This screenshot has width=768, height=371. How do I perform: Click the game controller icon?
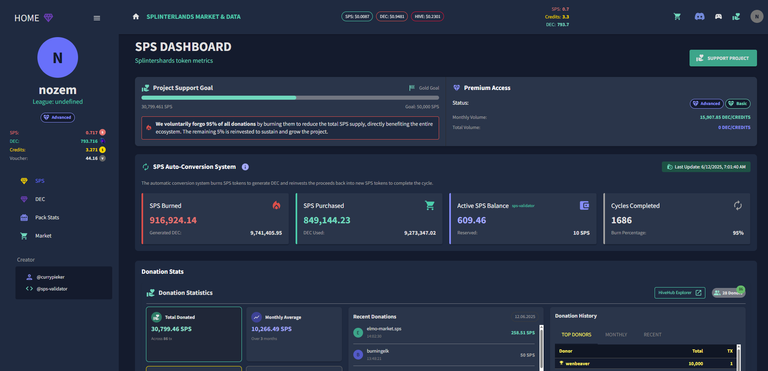point(718,17)
